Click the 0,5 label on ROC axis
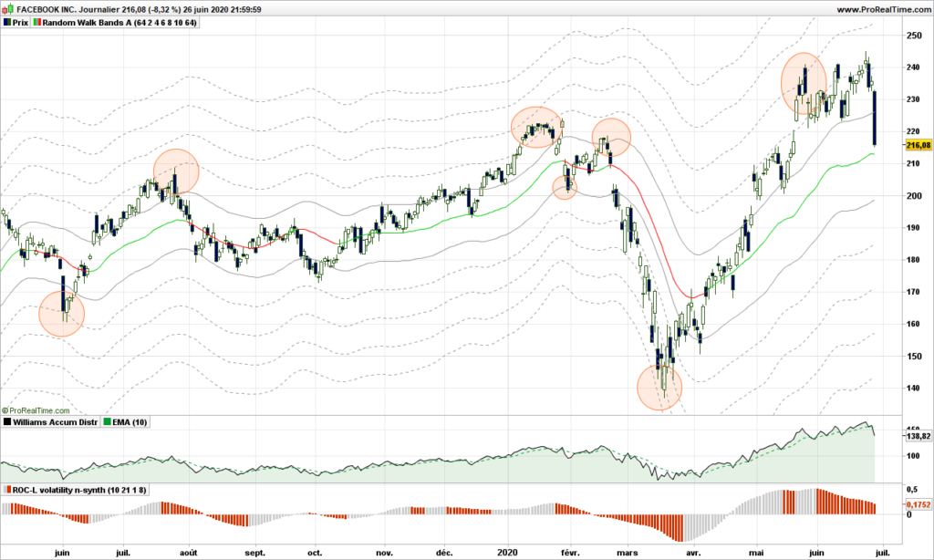 click(912, 489)
